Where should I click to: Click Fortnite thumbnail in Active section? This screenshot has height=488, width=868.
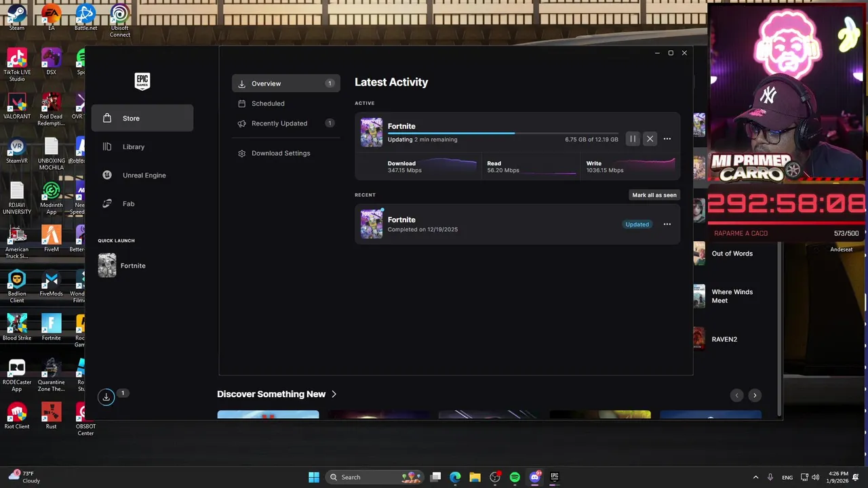371,133
